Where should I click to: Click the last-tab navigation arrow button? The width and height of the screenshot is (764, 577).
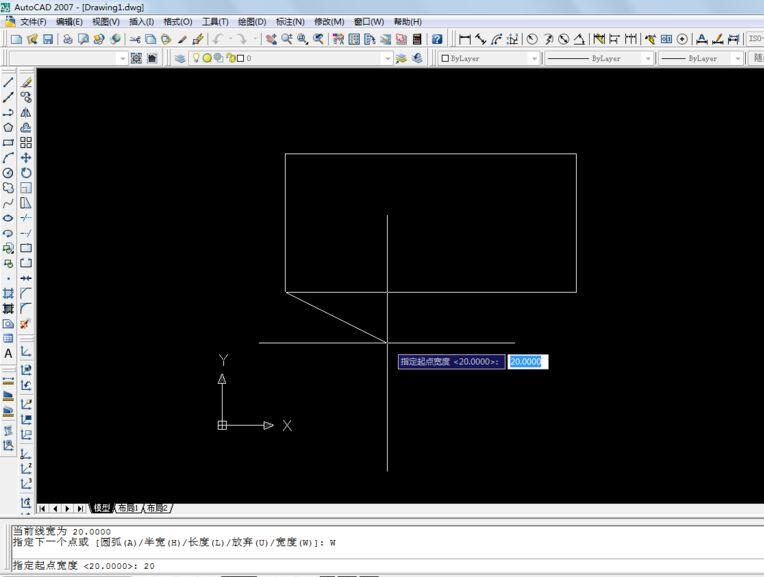coord(80,508)
